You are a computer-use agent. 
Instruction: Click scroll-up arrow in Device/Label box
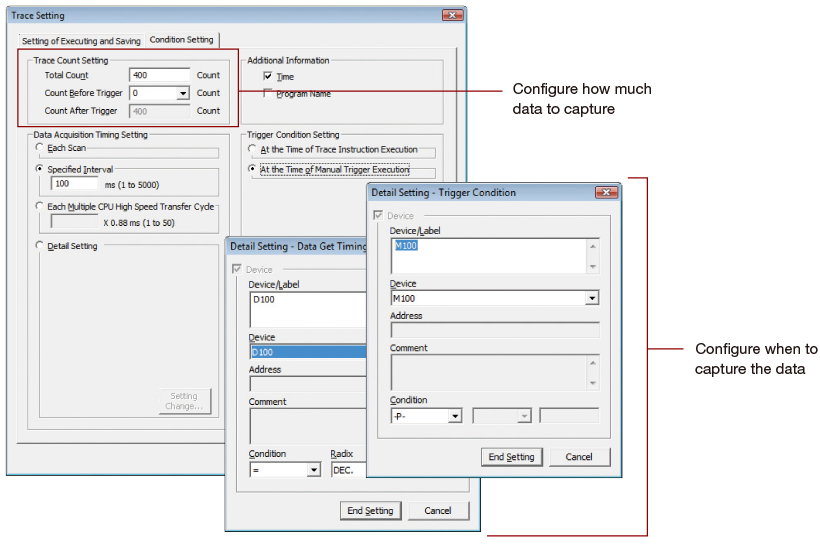pos(593,246)
